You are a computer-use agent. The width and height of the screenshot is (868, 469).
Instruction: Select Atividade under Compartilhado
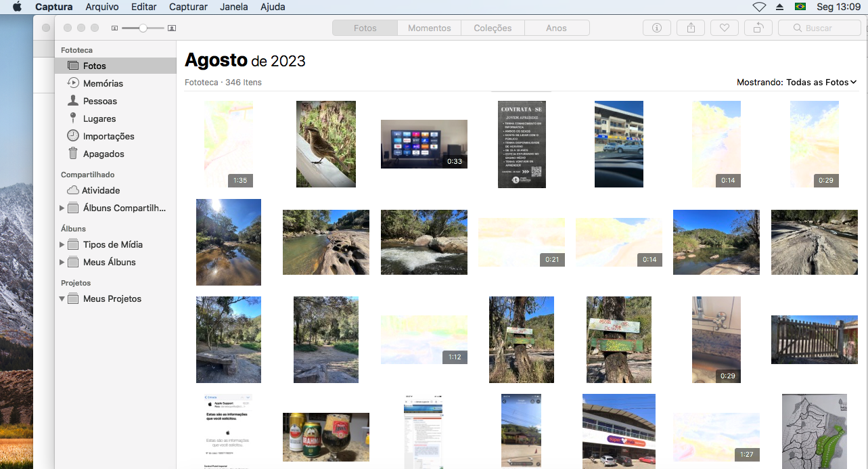click(x=101, y=190)
